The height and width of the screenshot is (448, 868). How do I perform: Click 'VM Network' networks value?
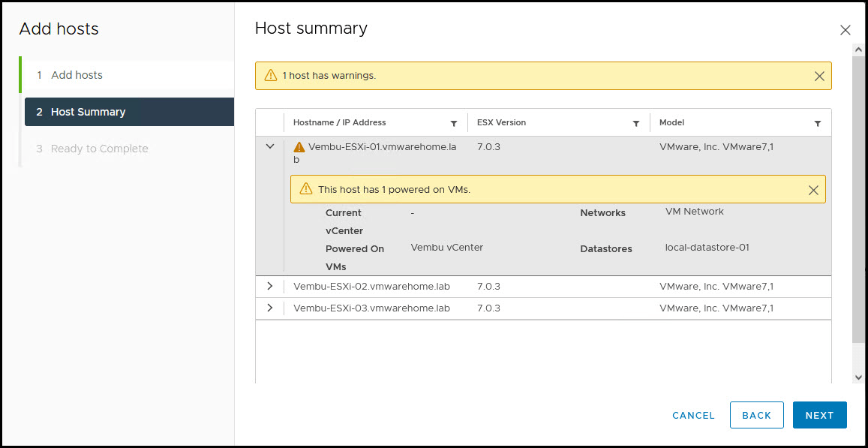coord(694,211)
